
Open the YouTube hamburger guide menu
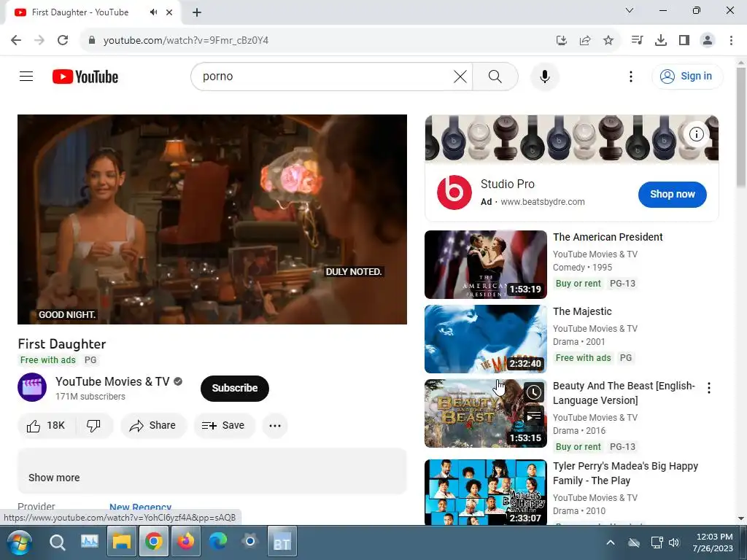pos(26,76)
